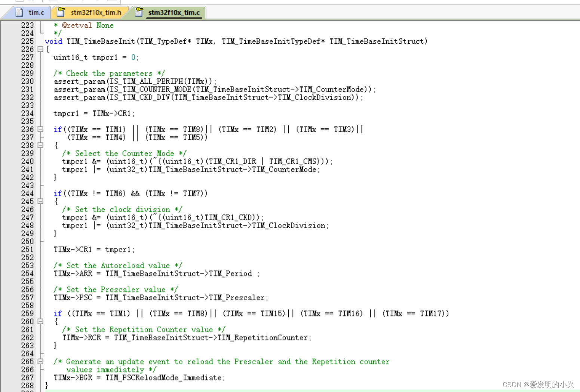Click the TIM_CounterMode assignment line
This screenshot has width=580, height=392.
(191, 170)
